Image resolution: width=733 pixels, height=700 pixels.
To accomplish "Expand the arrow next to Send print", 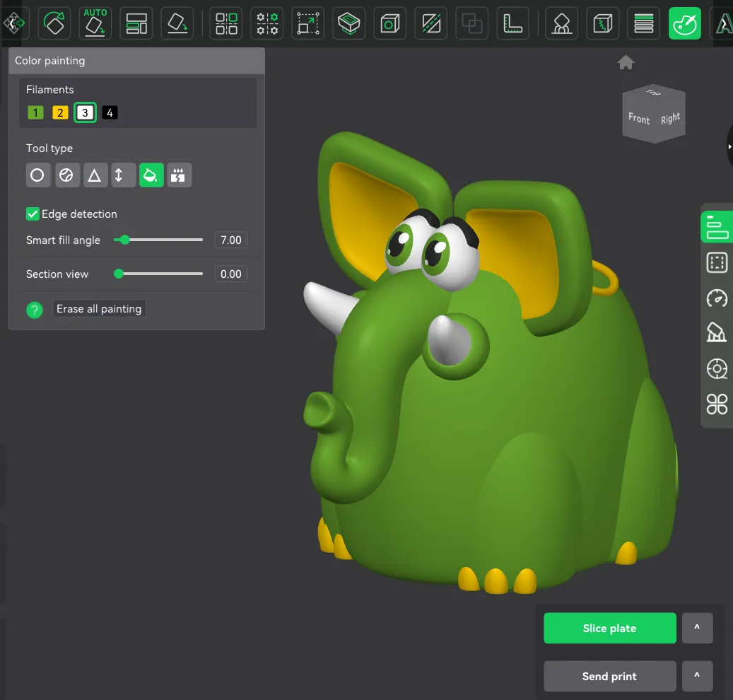I will (697, 676).
